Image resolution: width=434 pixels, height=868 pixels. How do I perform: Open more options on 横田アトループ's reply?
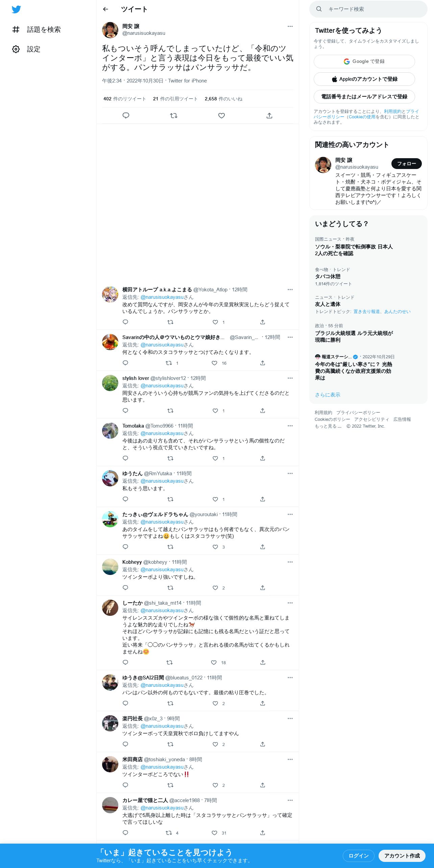click(290, 290)
